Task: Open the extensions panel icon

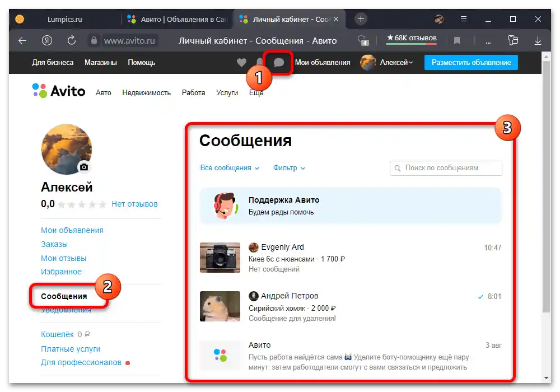Action: (x=513, y=40)
